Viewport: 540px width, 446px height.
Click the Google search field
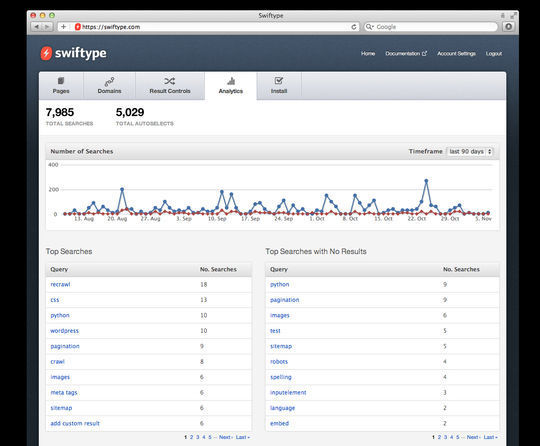(x=431, y=27)
